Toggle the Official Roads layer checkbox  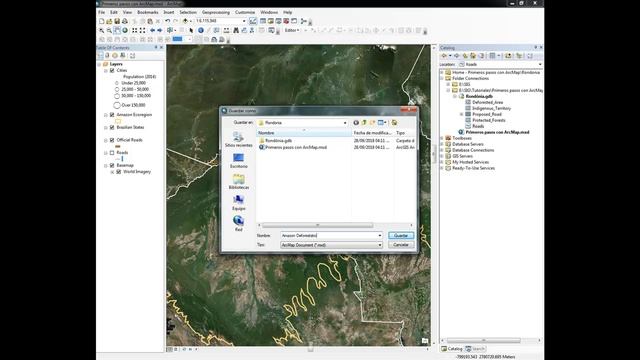coord(112,140)
